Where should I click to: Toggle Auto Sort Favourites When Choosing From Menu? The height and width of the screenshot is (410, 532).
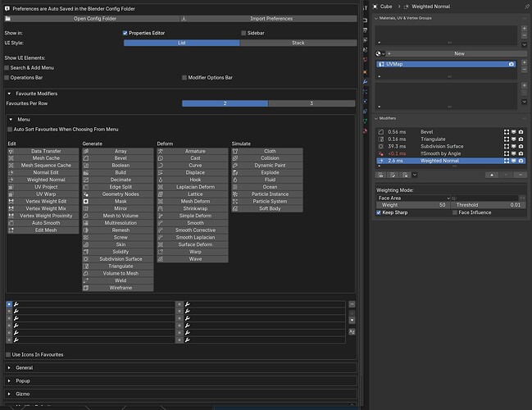pyautogui.click(x=10, y=130)
